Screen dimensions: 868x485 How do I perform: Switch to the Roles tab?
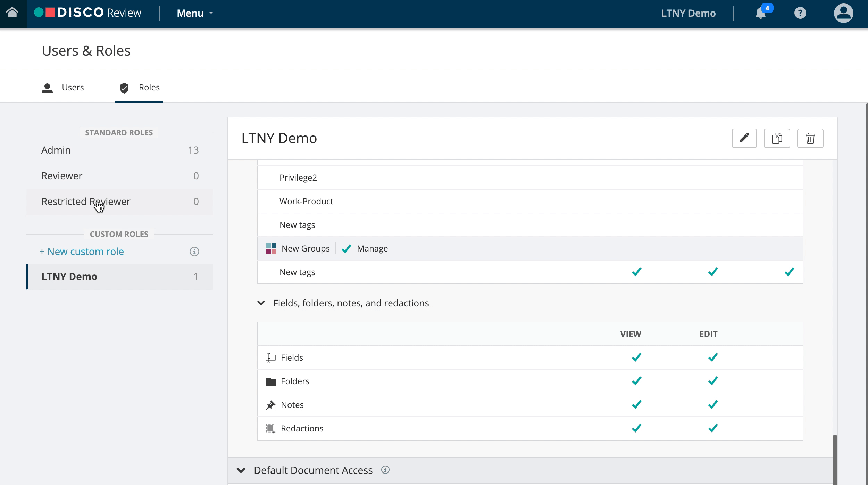click(x=139, y=87)
